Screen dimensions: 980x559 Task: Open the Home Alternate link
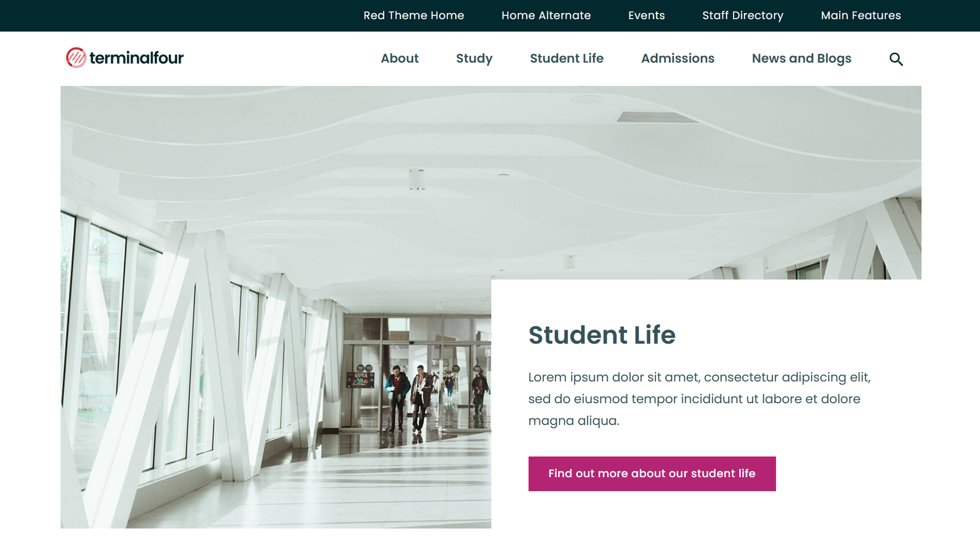point(546,16)
